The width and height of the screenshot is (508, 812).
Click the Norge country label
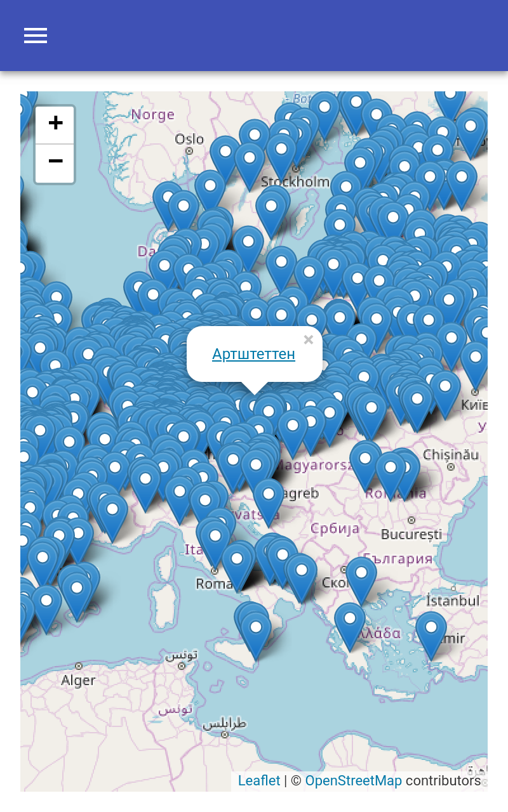153,115
